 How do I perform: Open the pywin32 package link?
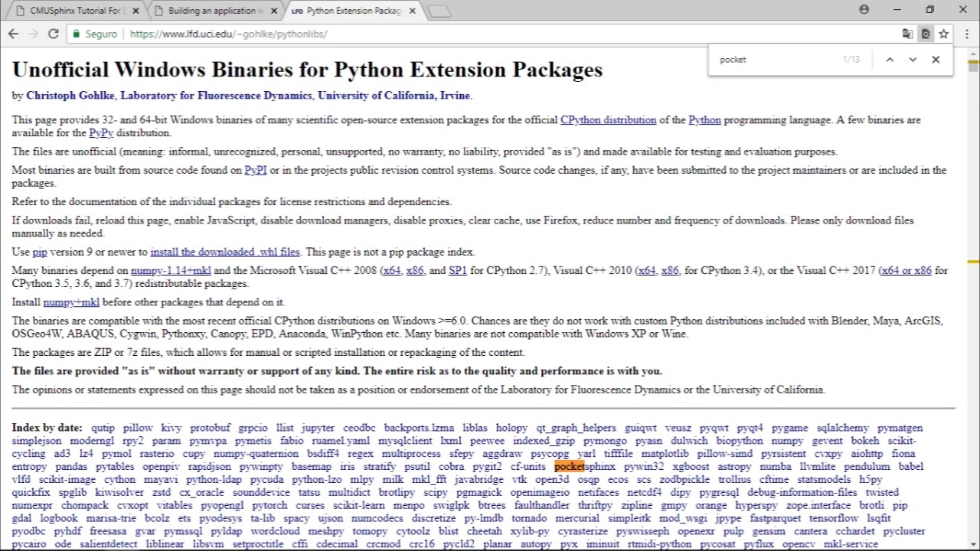[x=644, y=466]
